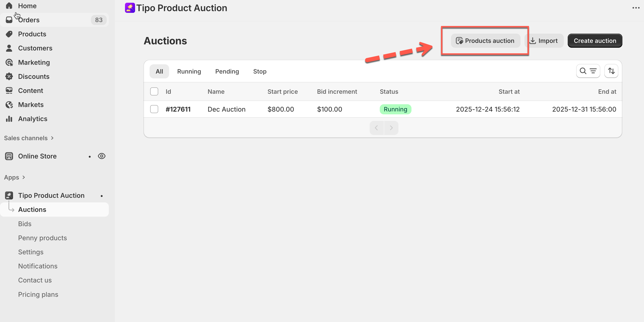Click the sort arrows icon

611,71
